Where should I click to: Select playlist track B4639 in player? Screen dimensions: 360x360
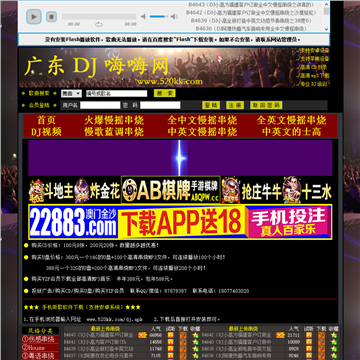[x=251, y=21]
